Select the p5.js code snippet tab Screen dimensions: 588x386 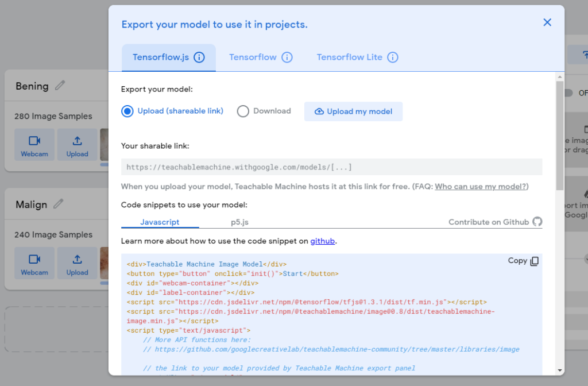(x=239, y=222)
